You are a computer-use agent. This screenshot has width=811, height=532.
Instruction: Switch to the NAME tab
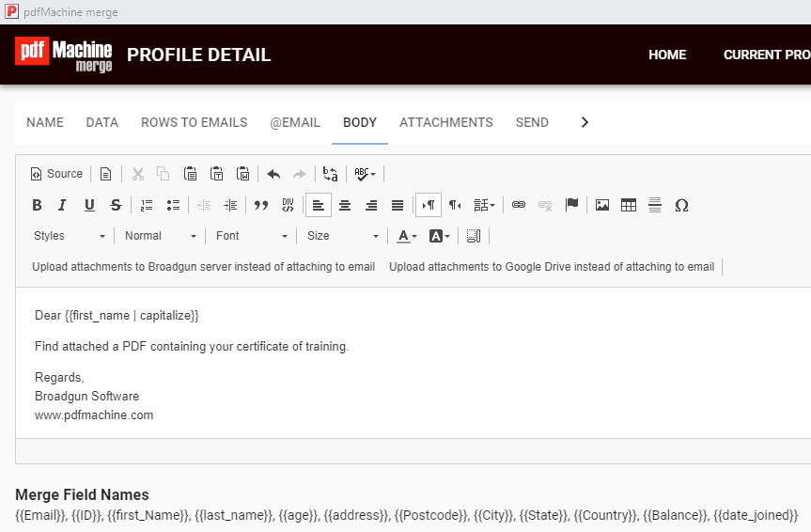(45, 122)
